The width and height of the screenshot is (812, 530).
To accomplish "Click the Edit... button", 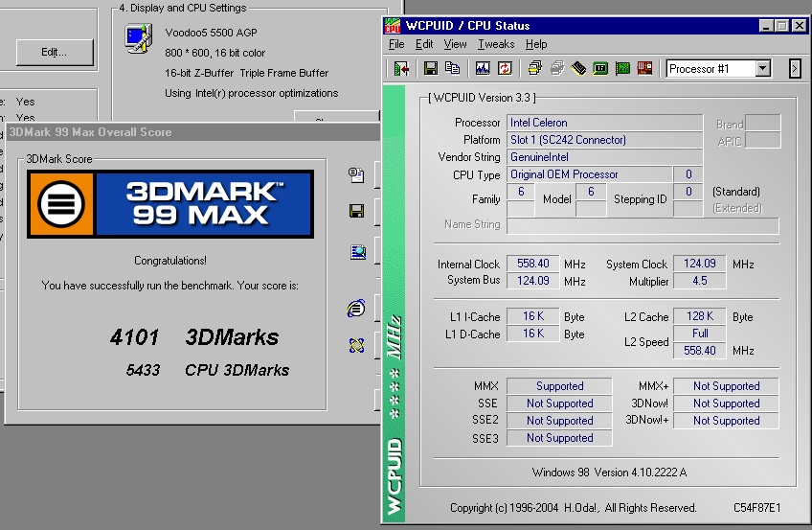I will click(54, 52).
